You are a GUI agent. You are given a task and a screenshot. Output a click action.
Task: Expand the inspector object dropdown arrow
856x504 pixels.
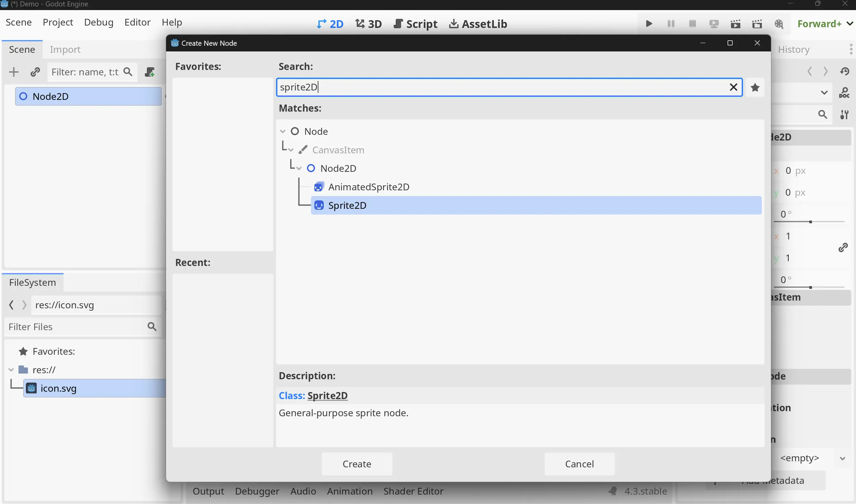pos(824,93)
